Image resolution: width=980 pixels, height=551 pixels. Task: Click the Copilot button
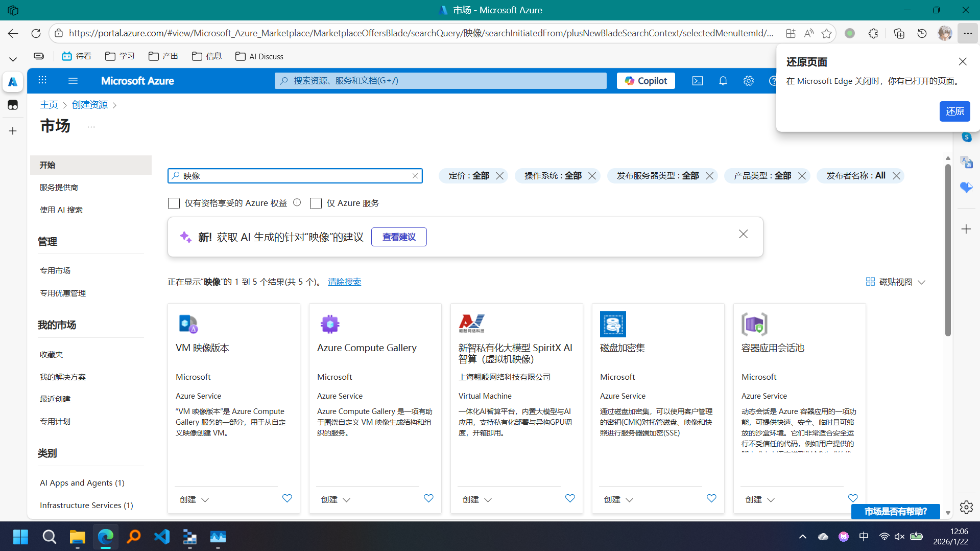point(646,81)
